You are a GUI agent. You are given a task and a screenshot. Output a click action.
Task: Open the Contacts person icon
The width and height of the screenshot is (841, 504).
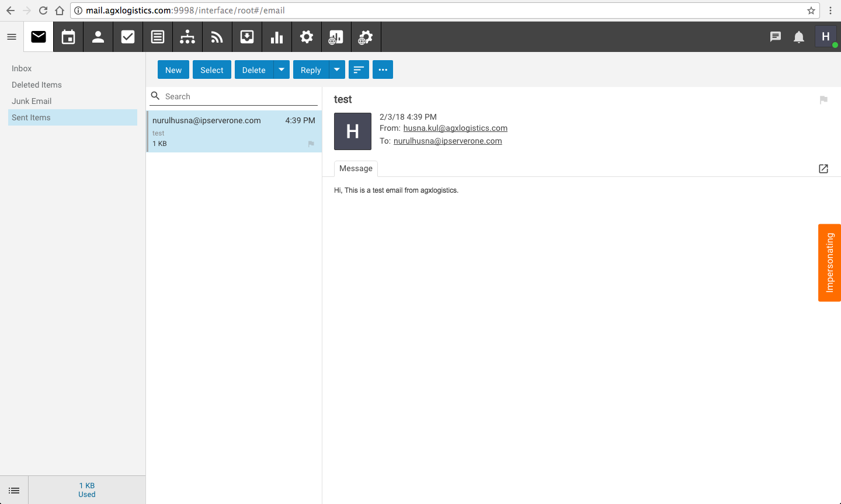(98, 37)
